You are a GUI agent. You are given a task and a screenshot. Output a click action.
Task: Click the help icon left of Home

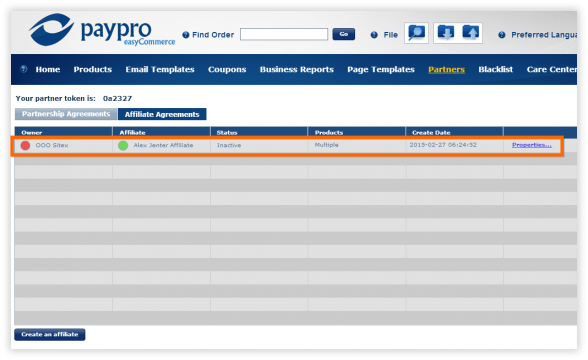coord(24,69)
